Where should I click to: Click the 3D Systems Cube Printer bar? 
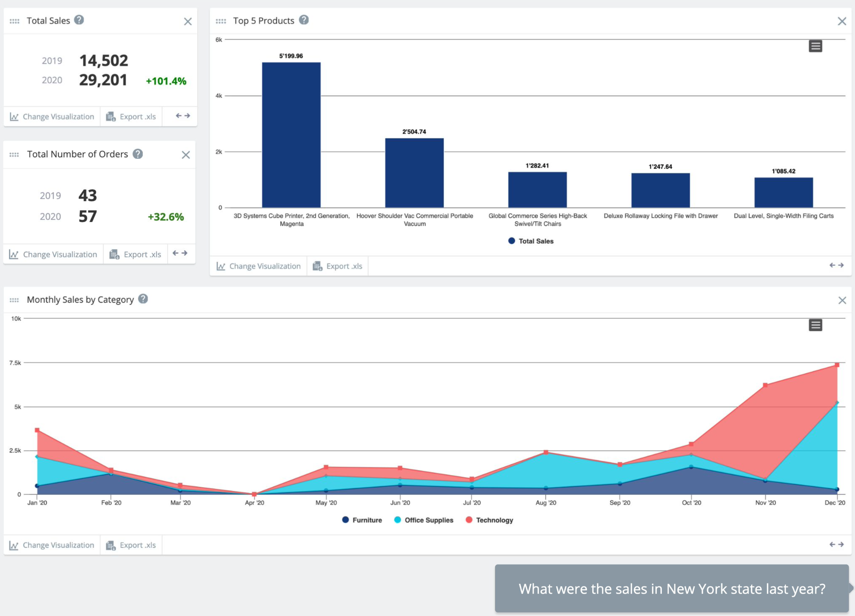[x=291, y=134]
